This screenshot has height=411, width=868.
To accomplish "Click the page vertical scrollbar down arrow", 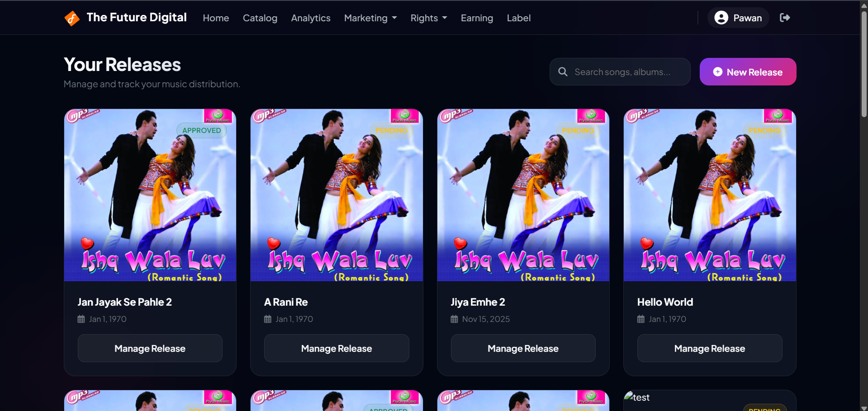I will pyautogui.click(x=864, y=407).
